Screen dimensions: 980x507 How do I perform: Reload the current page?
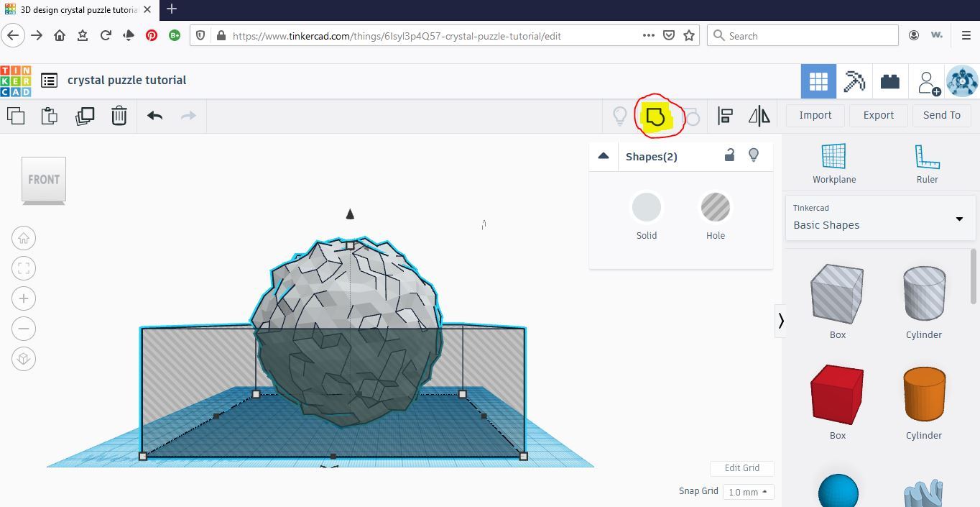[106, 35]
